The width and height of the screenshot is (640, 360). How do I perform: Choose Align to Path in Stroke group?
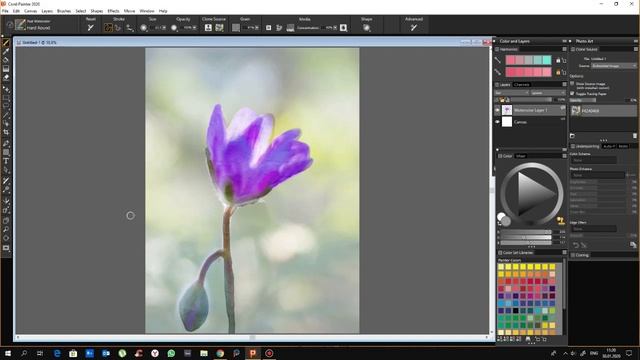129,28
